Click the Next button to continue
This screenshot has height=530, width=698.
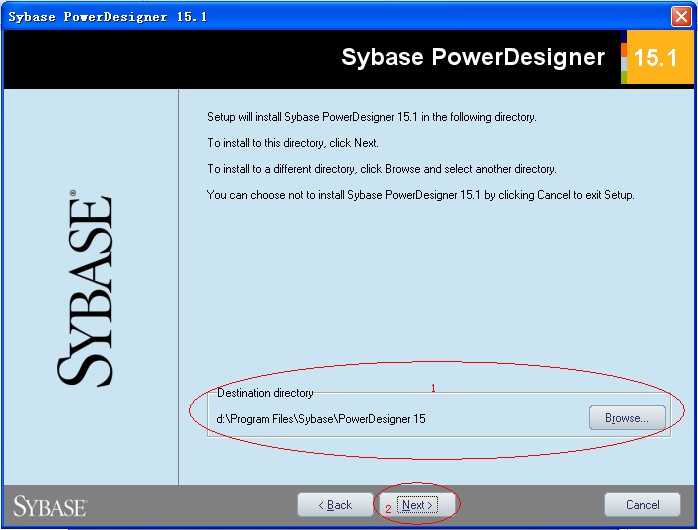[417, 505]
